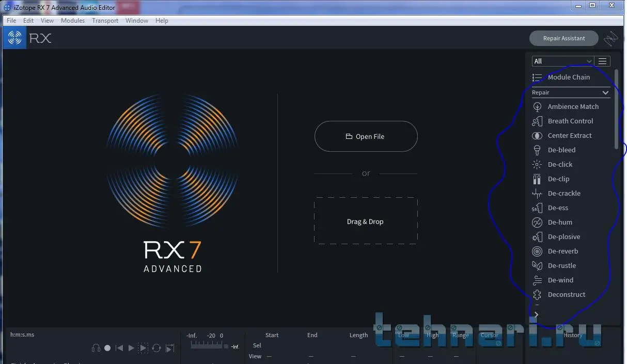Viewport: 627px width, 364px height.
Task: Toggle the playhead follows playback button
Action: tap(169, 349)
